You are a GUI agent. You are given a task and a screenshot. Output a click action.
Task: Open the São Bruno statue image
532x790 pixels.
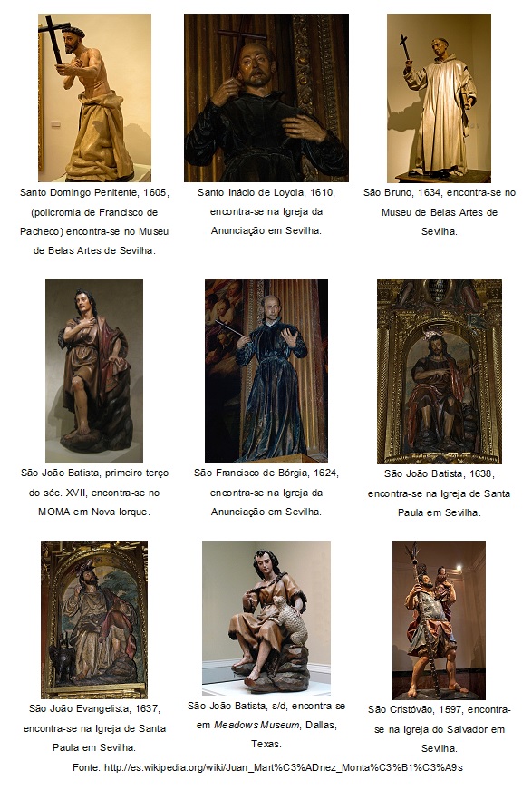pos(439,98)
